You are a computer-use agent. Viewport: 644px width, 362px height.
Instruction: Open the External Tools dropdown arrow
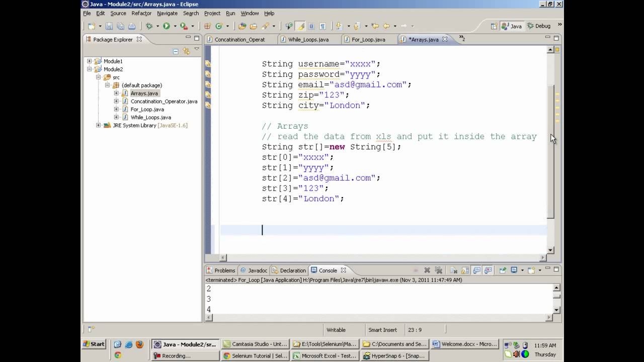pos(193,26)
